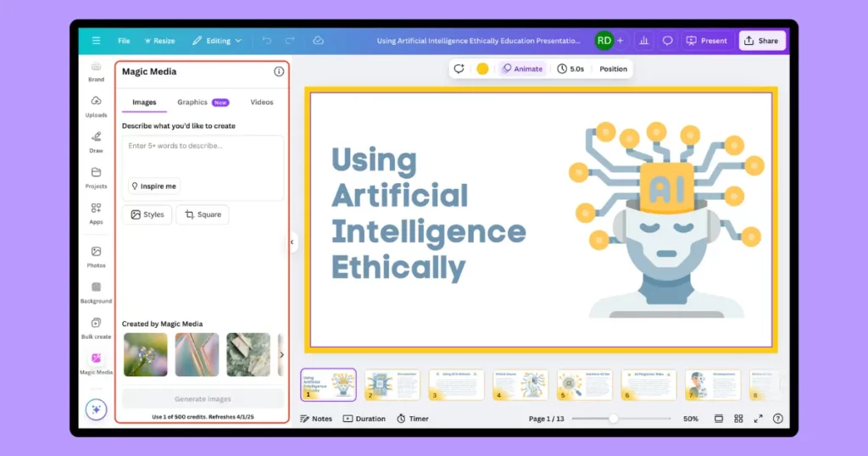Collapse the Magic Media side panel
Image resolution: width=868 pixels, height=456 pixels.
point(292,242)
